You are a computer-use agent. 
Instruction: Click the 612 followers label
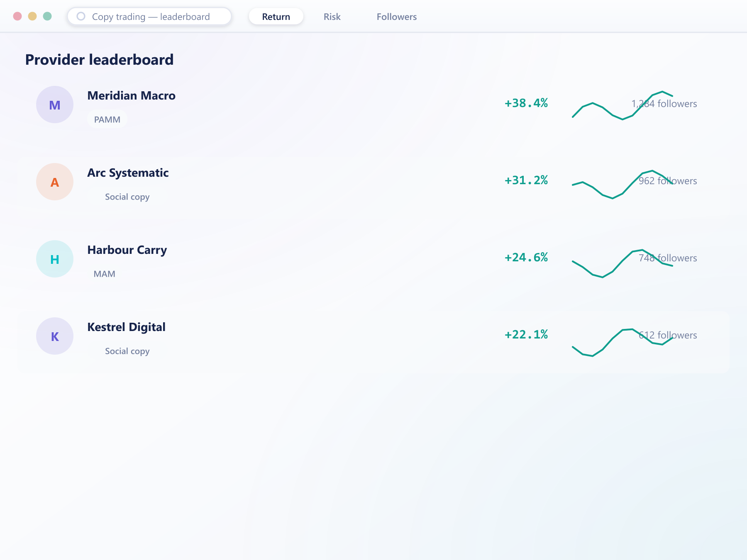click(668, 335)
